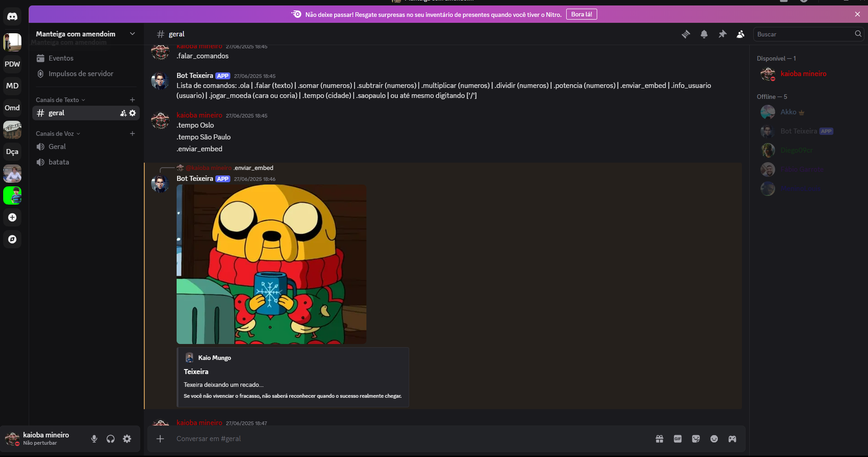This screenshot has width=868, height=457.
Task: Click kaioba mineiro name above .tempo Oslo
Action: [199, 115]
